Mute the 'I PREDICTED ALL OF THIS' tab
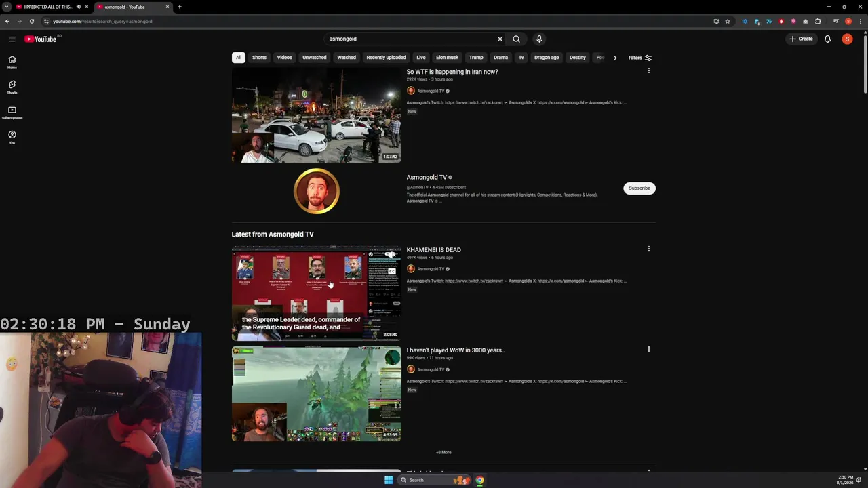 78,7
